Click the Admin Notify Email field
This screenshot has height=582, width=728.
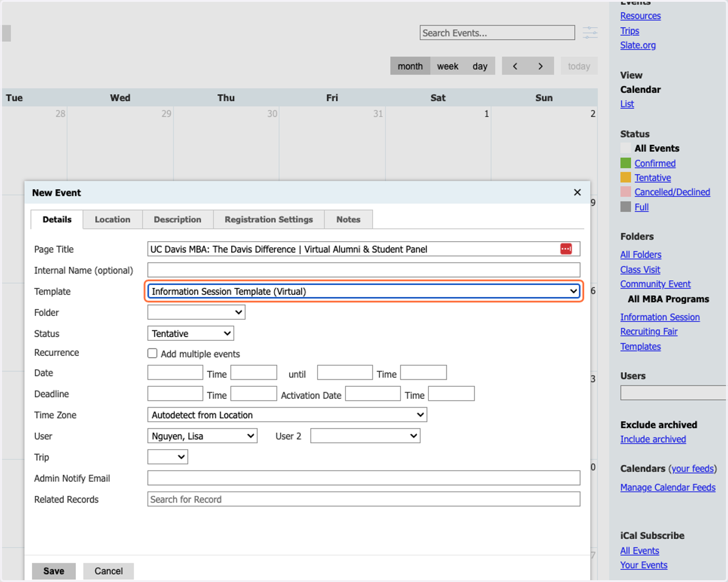[x=364, y=478]
